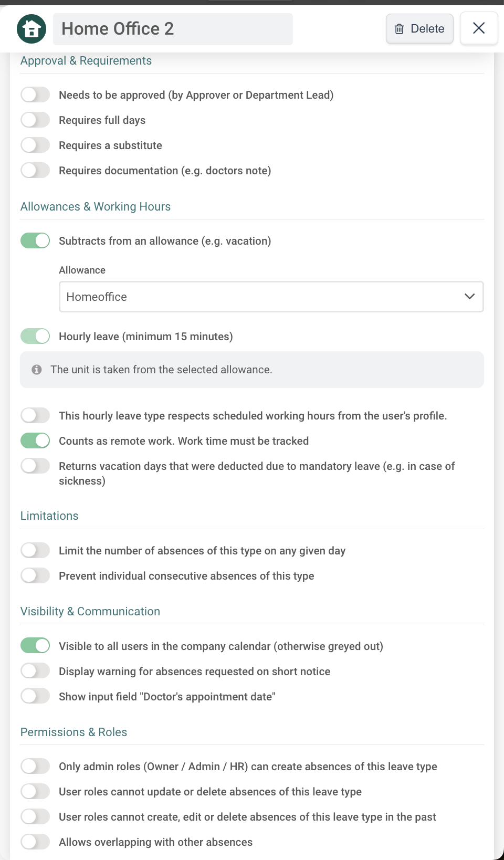Enable Needs to be approved toggle
Image resolution: width=504 pixels, height=860 pixels.
click(x=35, y=95)
